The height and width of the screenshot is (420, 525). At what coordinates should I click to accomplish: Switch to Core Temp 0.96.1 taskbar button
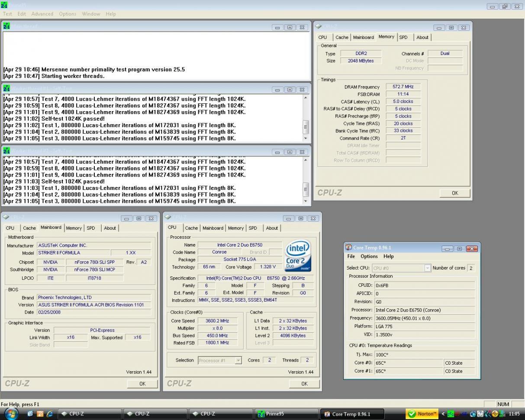pos(352,414)
